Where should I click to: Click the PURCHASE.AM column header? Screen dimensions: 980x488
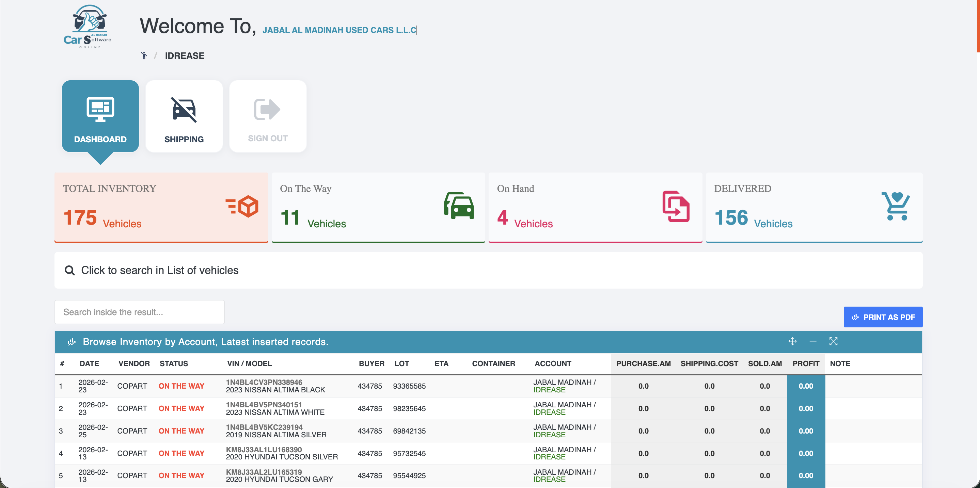point(643,364)
